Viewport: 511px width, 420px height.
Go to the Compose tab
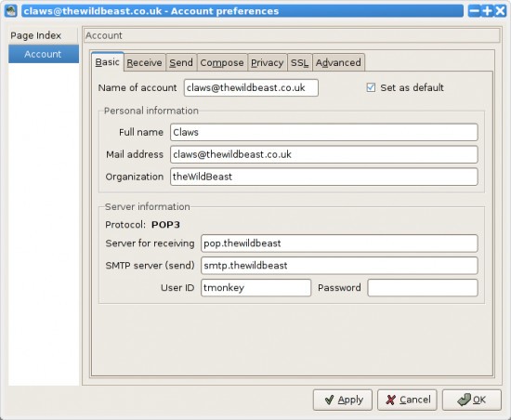click(x=222, y=62)
